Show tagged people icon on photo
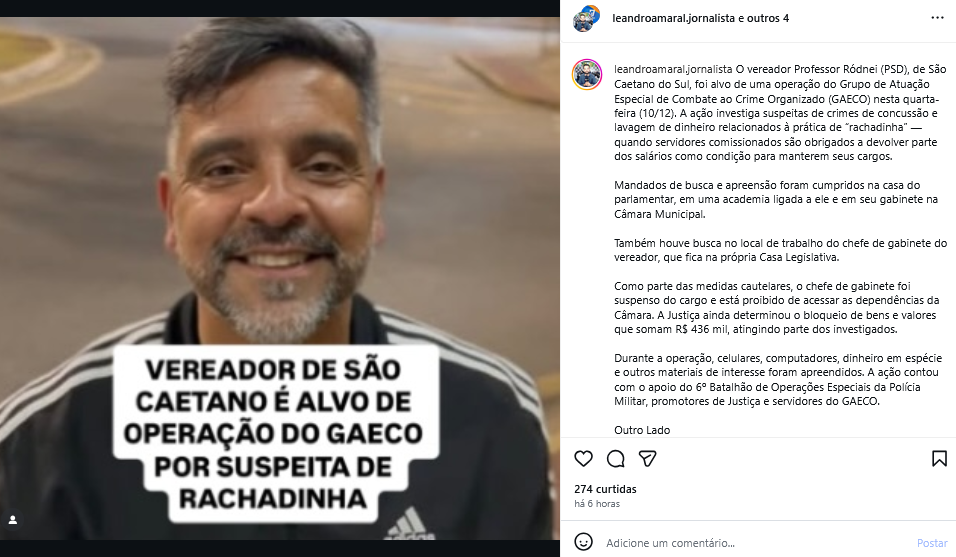The height and width of the screenshot is (557, 956). tap(13, 520)
